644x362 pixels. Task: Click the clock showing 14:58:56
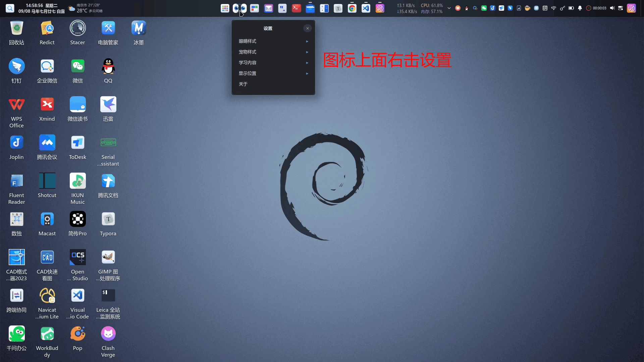[42, 8]
